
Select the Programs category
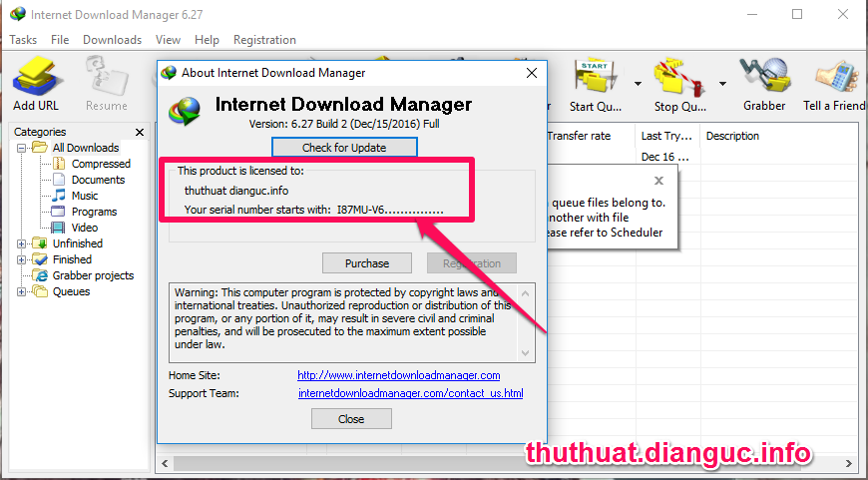click(x=94, y=212)
